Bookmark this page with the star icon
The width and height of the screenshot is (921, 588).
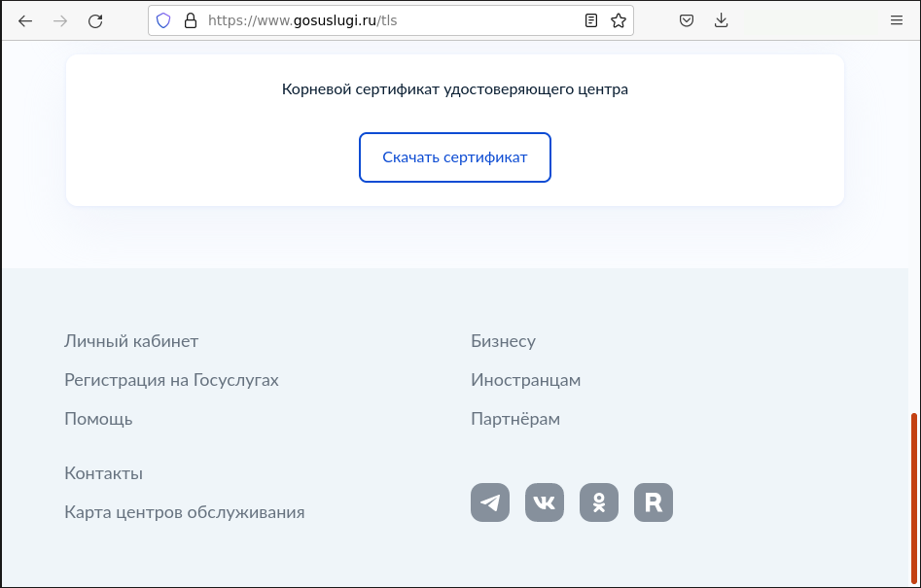(x=618, y=21)
